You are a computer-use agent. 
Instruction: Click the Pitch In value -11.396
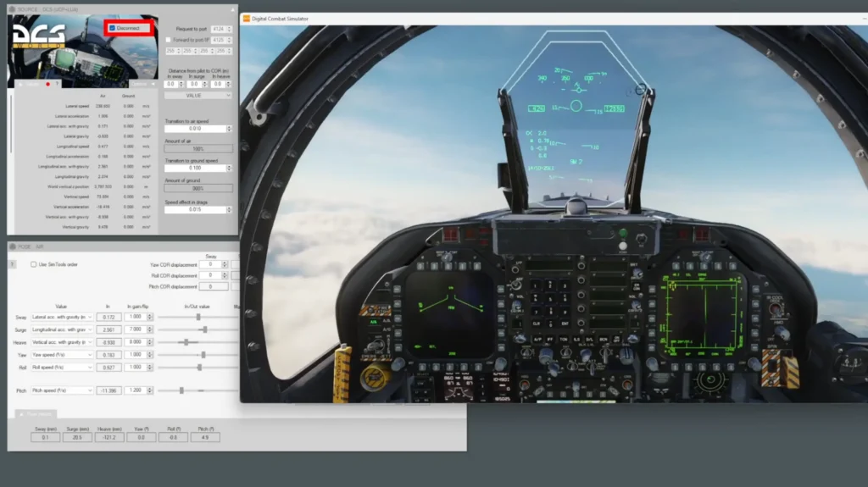click(x=108, y=390)
